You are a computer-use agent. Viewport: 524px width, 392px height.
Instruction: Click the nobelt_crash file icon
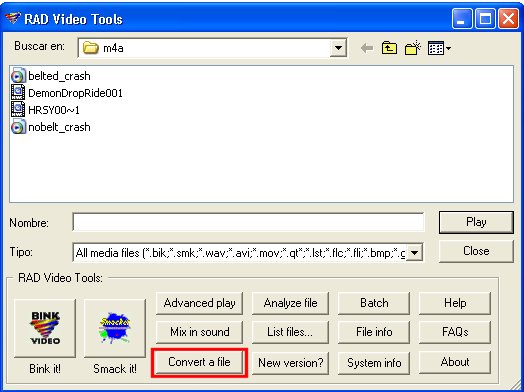[18, 127]
